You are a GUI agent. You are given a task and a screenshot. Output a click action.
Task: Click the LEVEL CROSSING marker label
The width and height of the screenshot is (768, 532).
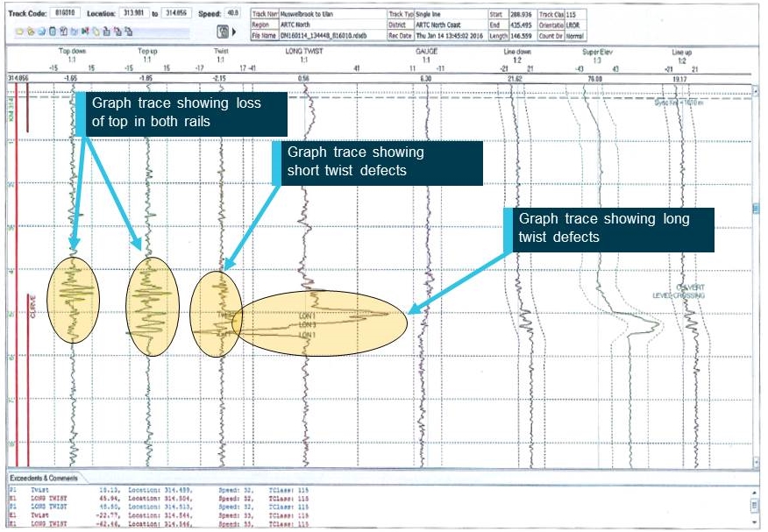[x=679, y=295]
